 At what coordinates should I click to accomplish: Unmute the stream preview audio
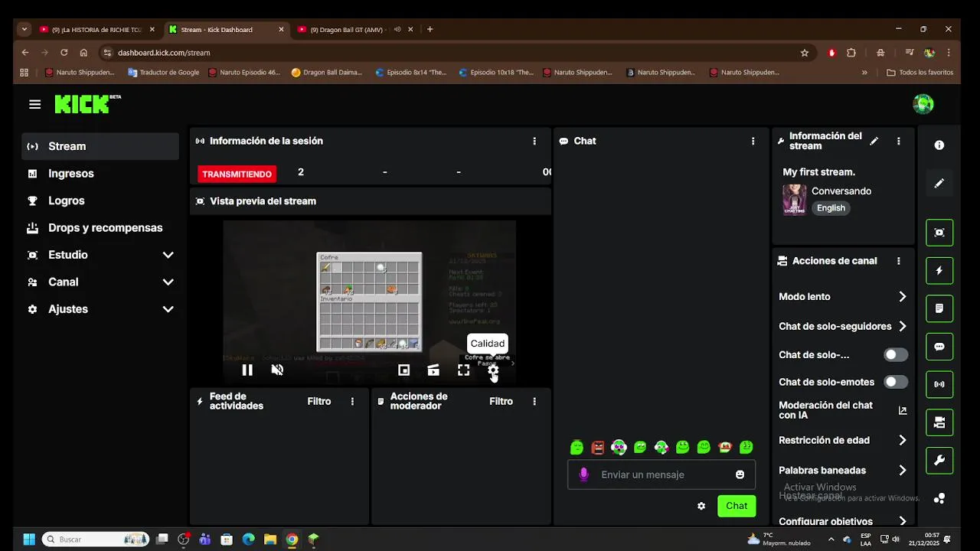[x=278, y=370]
